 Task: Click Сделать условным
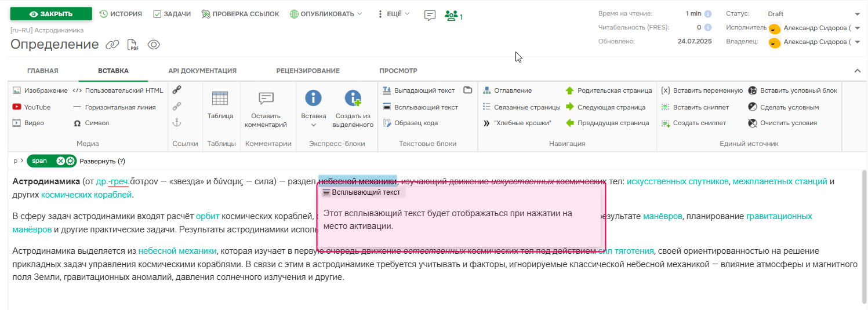click(783, 107)
